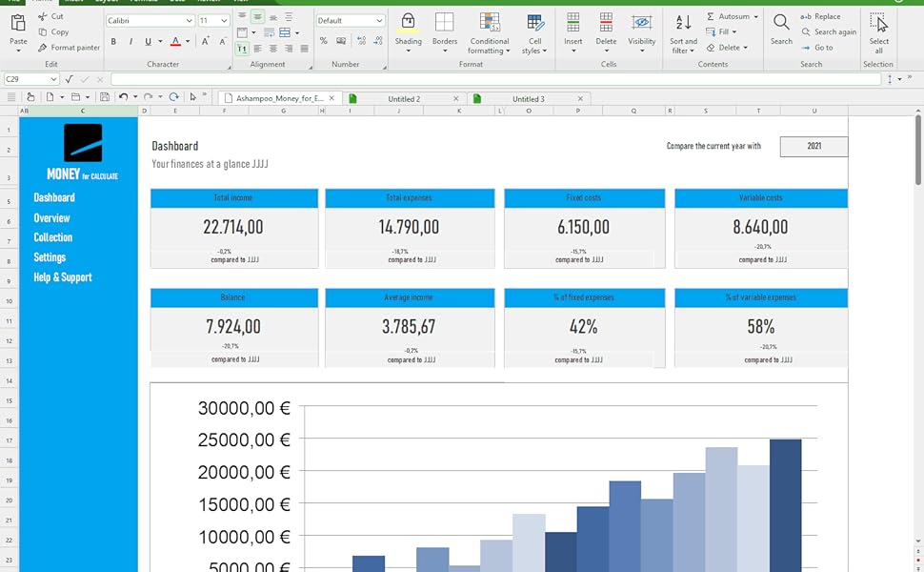This screenshot has height=572, width=924.
Task: Select the Format painter tool
Action: pyautogui.click(x=69, y=48)
